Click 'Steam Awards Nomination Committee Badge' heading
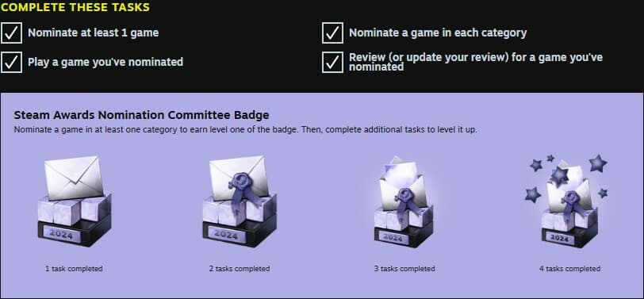The image size is (644, 299). click(x=142, y=115)
